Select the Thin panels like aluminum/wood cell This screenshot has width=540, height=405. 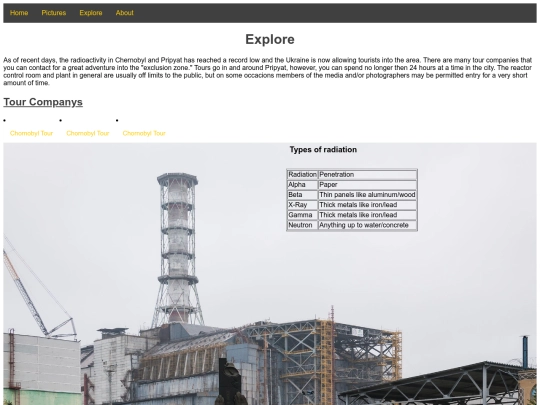click(367, 195)
